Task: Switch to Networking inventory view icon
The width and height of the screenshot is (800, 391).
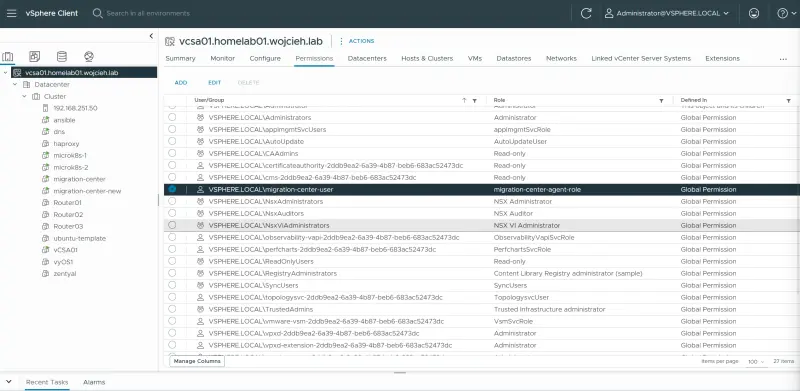Action: (89, 56)
